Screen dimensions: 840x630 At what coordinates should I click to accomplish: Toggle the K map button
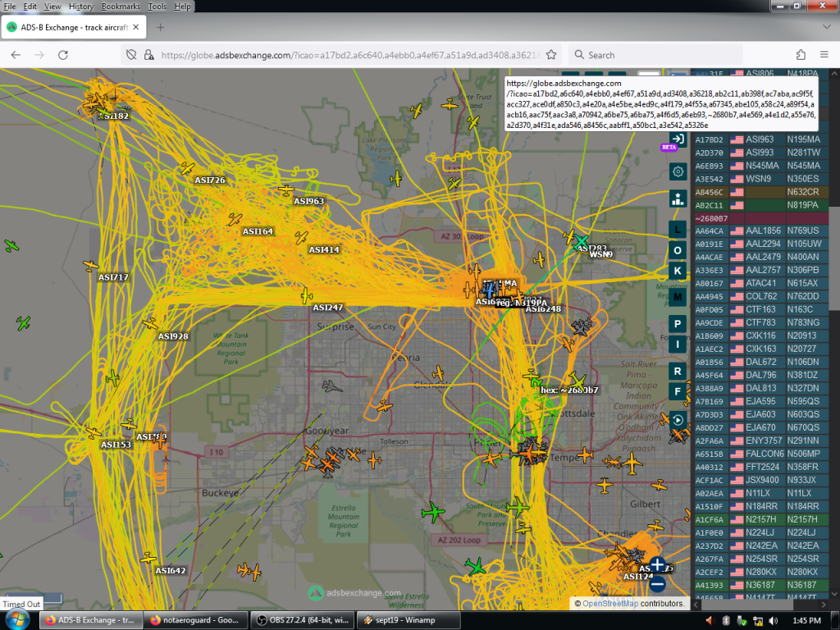tap(678, 271)
